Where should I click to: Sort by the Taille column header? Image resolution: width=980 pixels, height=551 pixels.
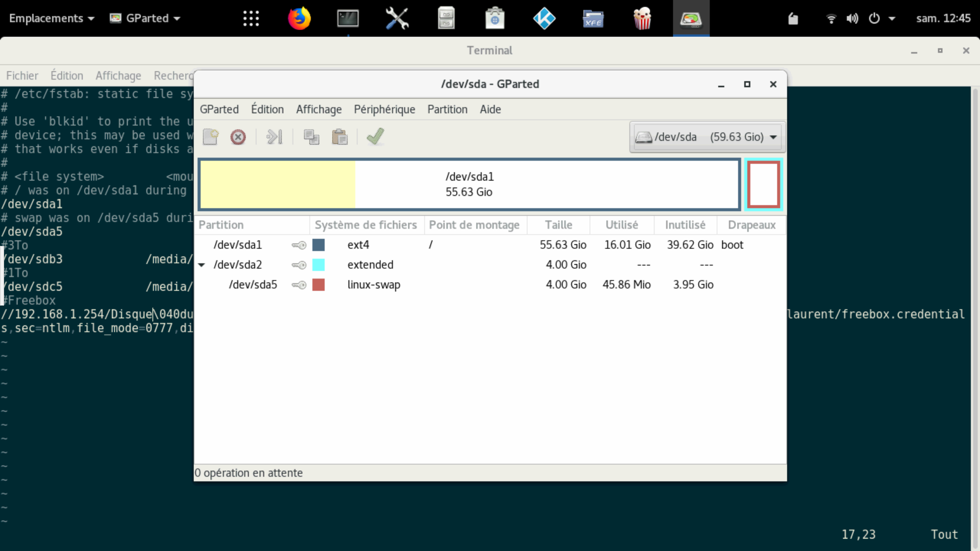coord(558,225)
